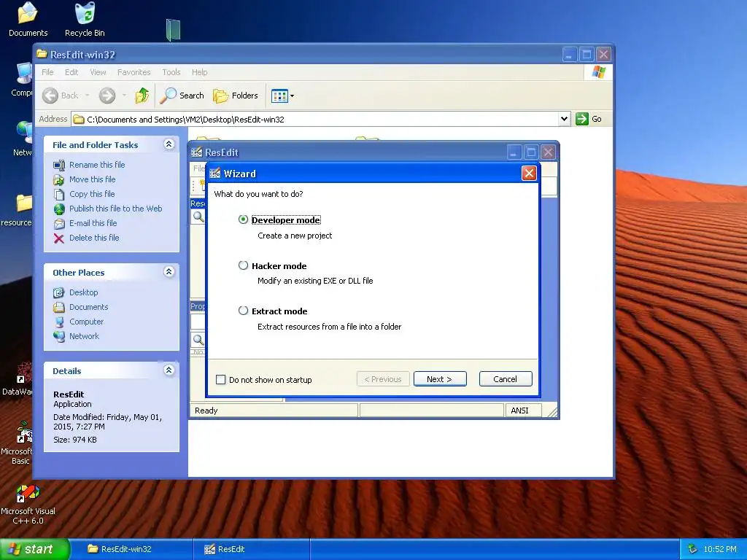Click Publish this file to the Web

tap(116, 208)
